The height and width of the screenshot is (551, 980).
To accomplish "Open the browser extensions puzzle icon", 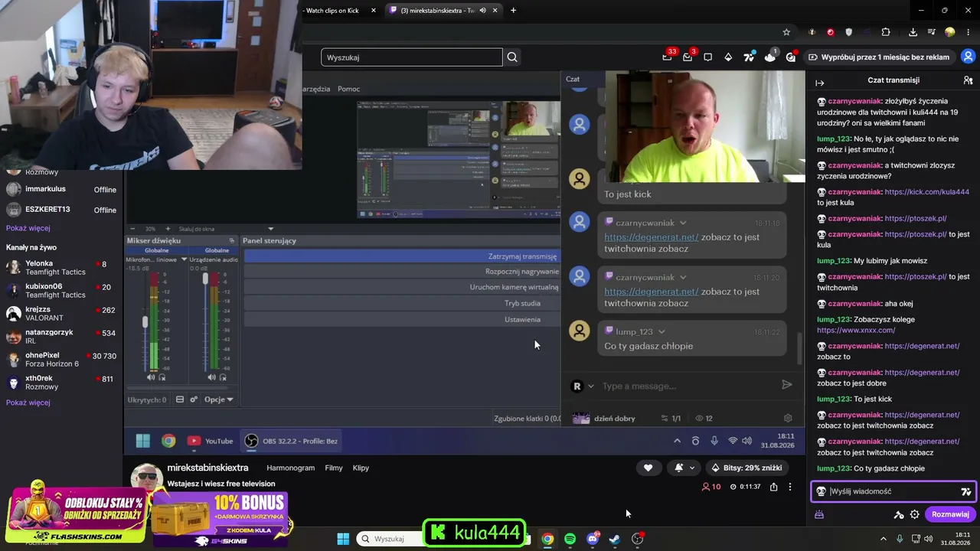I will 886,32.
